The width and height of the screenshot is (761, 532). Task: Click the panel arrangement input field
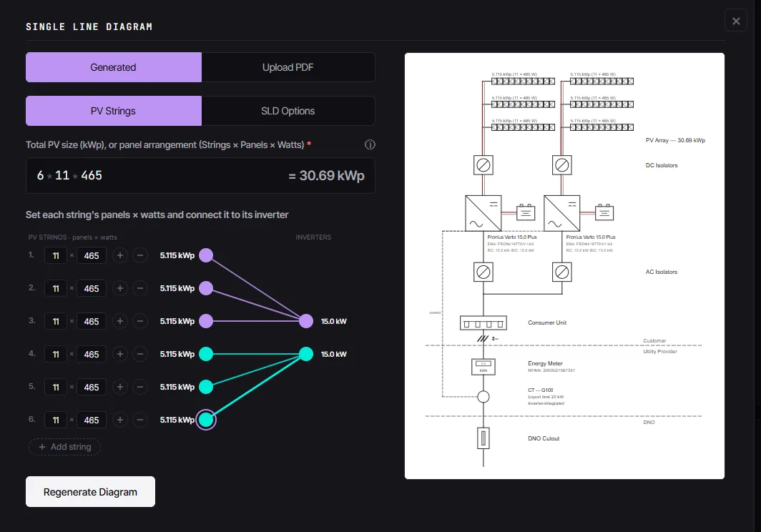click(200, 176)
